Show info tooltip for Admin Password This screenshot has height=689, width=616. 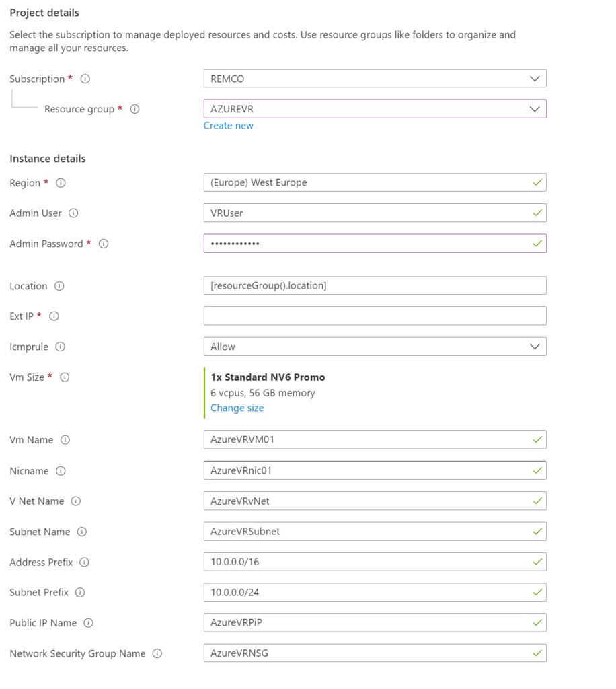coord(104,244)
